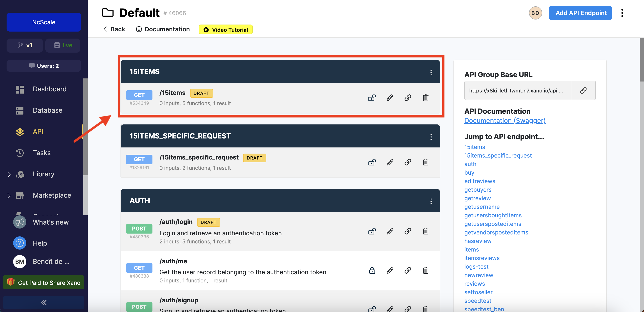The height and width of the screenshot is (312, 644).
Task: Open Documentation (Swagger) link
Action: (x=505, y=121)
